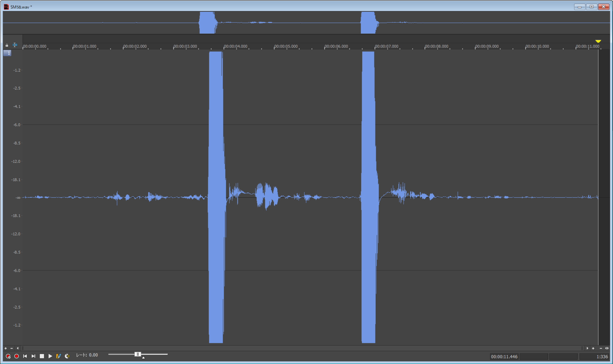Click ruler label 00:00:05.000
Image resolution: width=613 pixels, height=364 pixels.
tap(286, 46)
